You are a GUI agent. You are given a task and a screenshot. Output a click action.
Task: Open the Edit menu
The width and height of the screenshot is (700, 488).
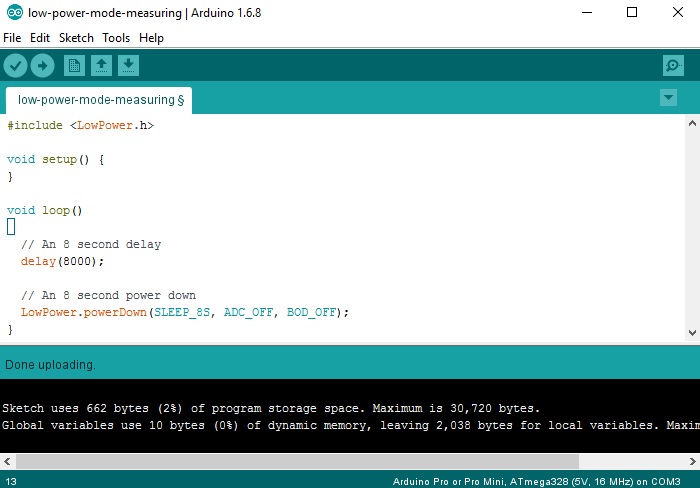click(40, 38)
